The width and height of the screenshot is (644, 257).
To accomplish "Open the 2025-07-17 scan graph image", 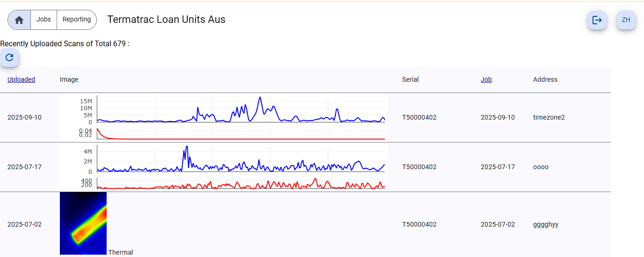I will pyautogui.click(x=224, y=167).
